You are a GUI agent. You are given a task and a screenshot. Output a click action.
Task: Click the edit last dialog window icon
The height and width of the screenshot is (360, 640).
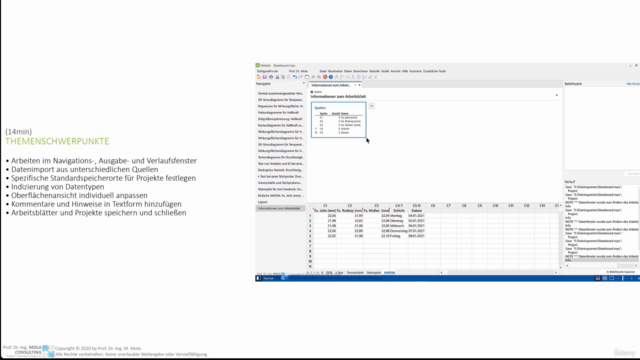tap(307, 77)
